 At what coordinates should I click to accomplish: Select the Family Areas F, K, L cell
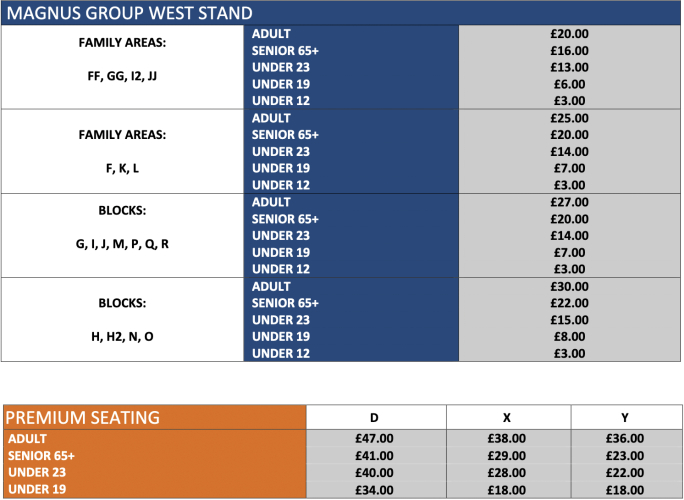tap(122, 151)
